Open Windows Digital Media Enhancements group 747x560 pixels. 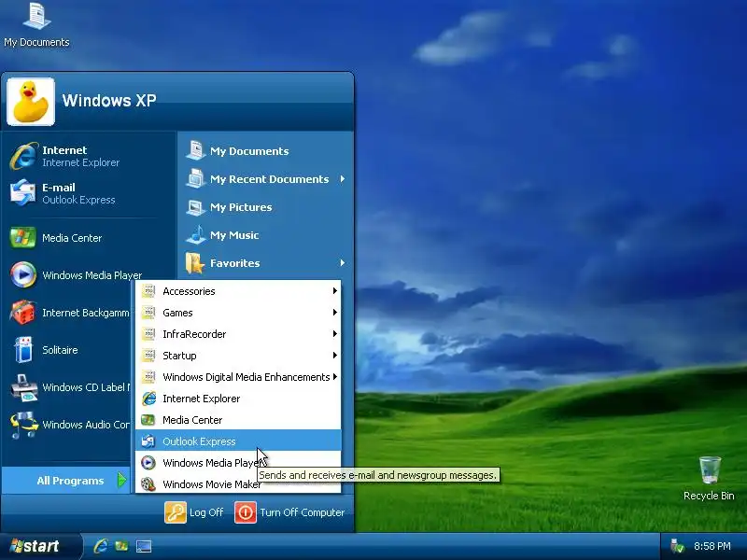(238, 377)
